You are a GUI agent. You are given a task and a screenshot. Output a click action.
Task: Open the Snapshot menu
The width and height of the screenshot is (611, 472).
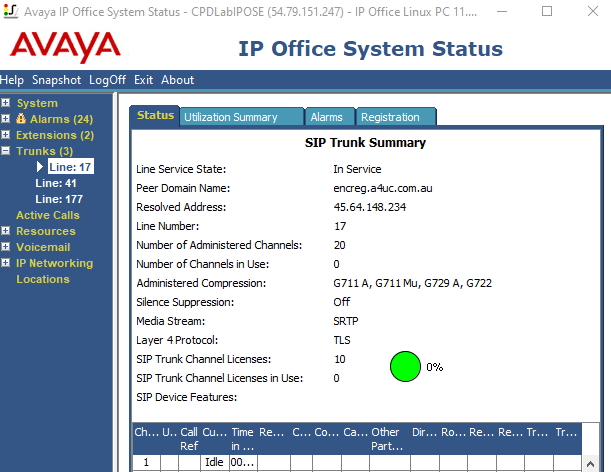coord(57,80)
